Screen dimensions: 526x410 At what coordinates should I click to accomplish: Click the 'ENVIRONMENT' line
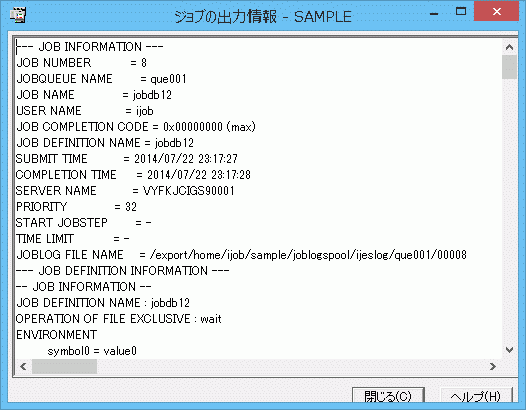point(56,335)
